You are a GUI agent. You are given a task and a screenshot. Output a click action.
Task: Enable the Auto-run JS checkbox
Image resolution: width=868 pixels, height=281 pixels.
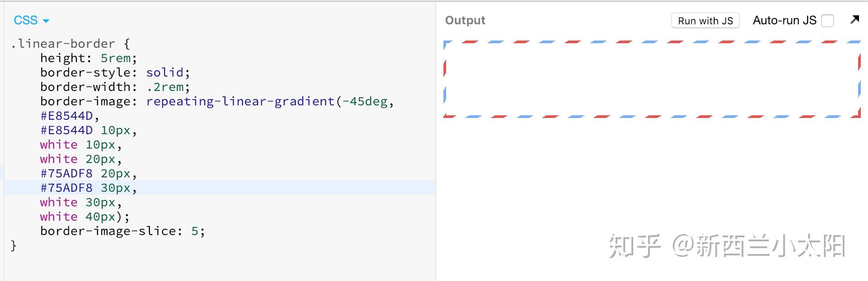click(x=827, y=21)
